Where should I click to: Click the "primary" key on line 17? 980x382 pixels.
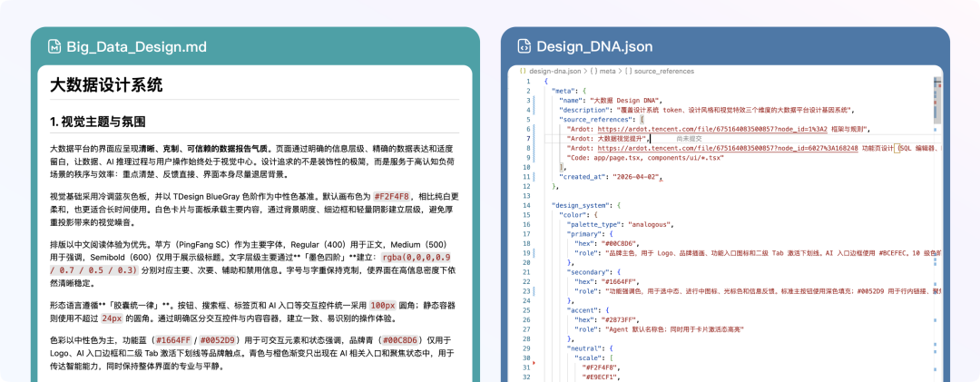click(585, 234)
